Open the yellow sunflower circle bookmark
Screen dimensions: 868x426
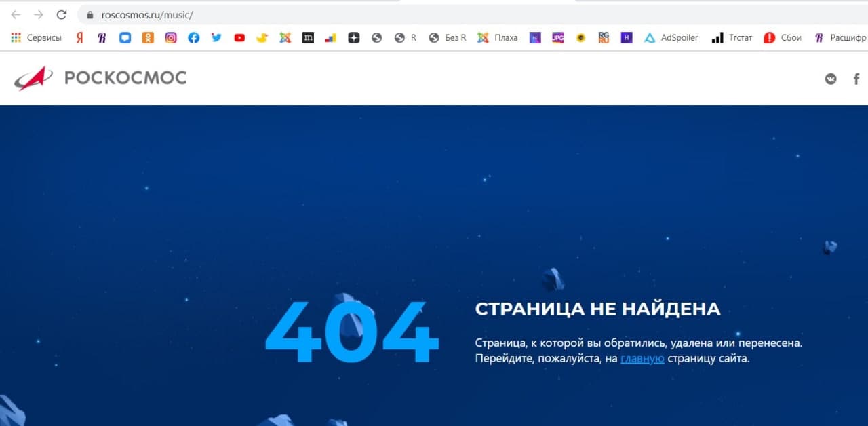coord(580,38)
